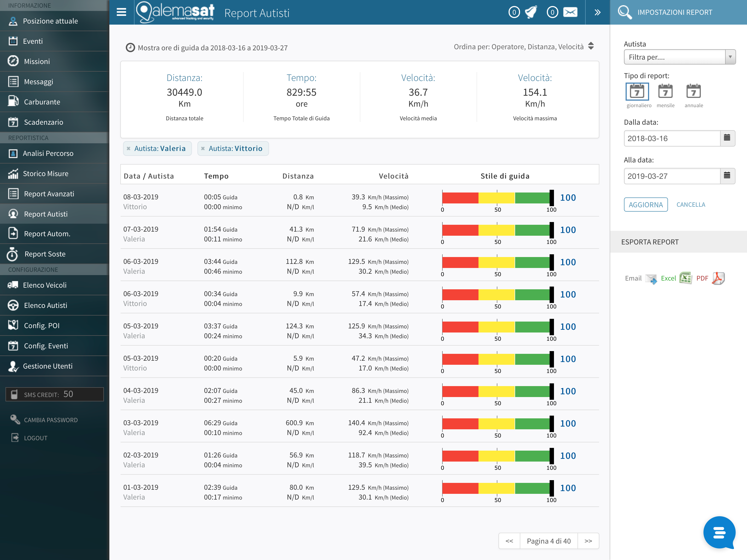The image size is (747, 560).
Task: Click the 02-03-2019 row date
Action: pos(141,455)
